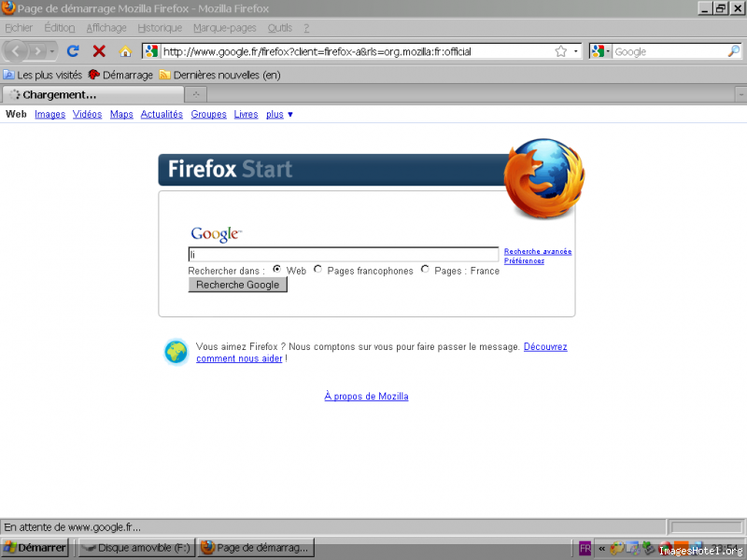The height and width of the screenshot is (560, 747).
Task: Stop loading with the red X icon
Action: [99, 51]
